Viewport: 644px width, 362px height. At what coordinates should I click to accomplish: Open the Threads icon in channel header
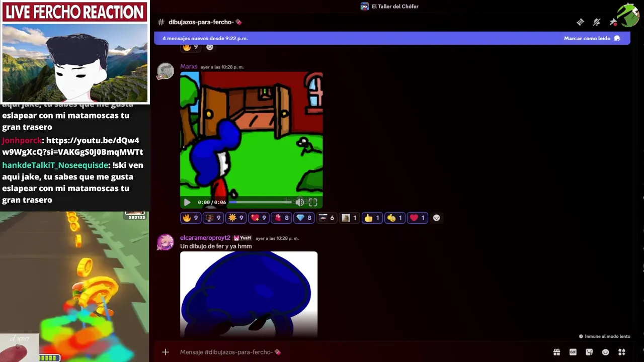click(x=580, y=22)
